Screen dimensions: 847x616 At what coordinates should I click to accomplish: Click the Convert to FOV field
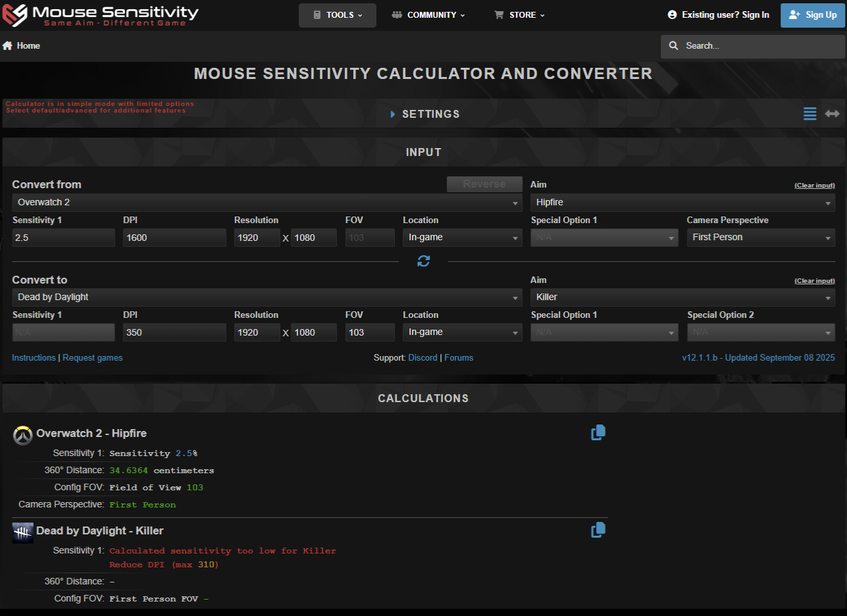pos(370,332)
